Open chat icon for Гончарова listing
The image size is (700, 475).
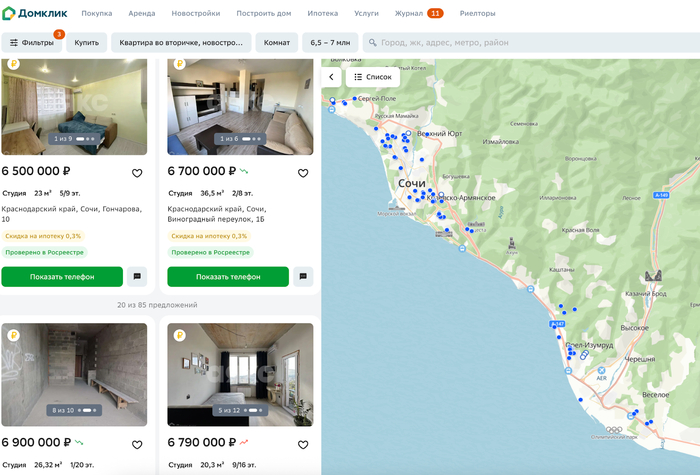137,277
